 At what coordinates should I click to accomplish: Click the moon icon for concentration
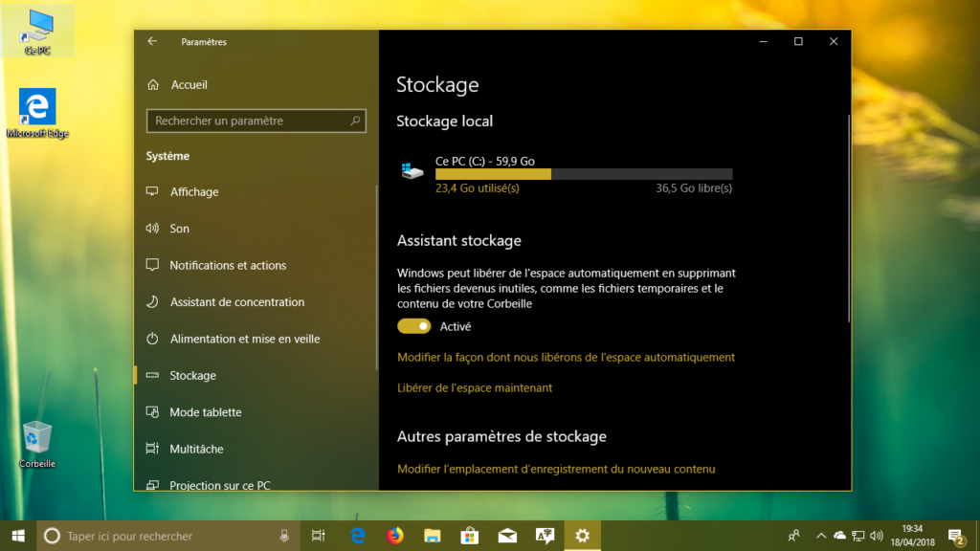tap(152, 301)
